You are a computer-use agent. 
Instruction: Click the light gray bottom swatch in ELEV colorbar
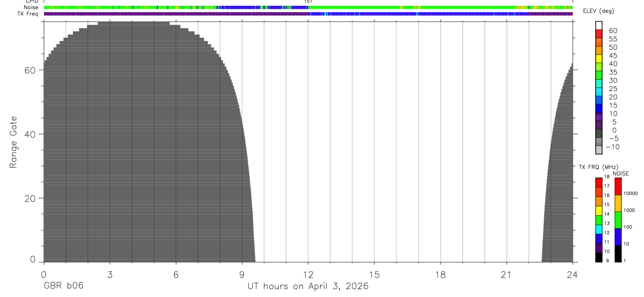(599, 149)
